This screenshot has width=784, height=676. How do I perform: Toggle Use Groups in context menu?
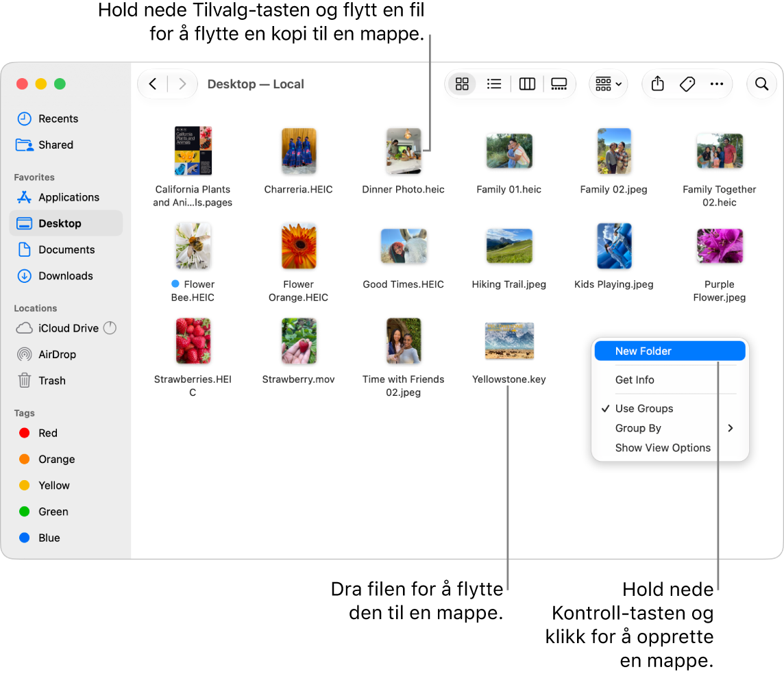(x=670, y=408)
